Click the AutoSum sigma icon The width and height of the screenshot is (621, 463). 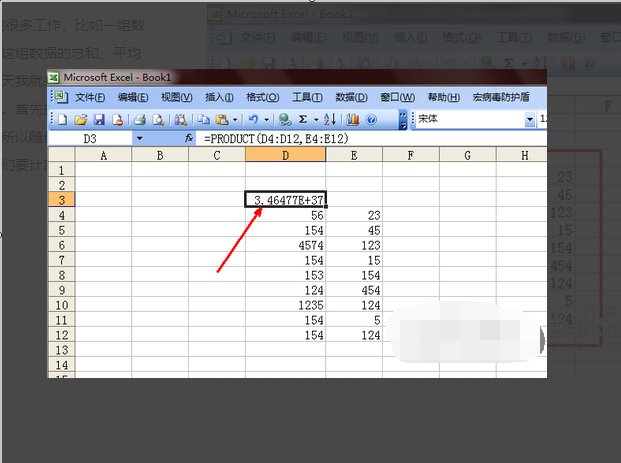pyautogui.click(x=303, y=119)
